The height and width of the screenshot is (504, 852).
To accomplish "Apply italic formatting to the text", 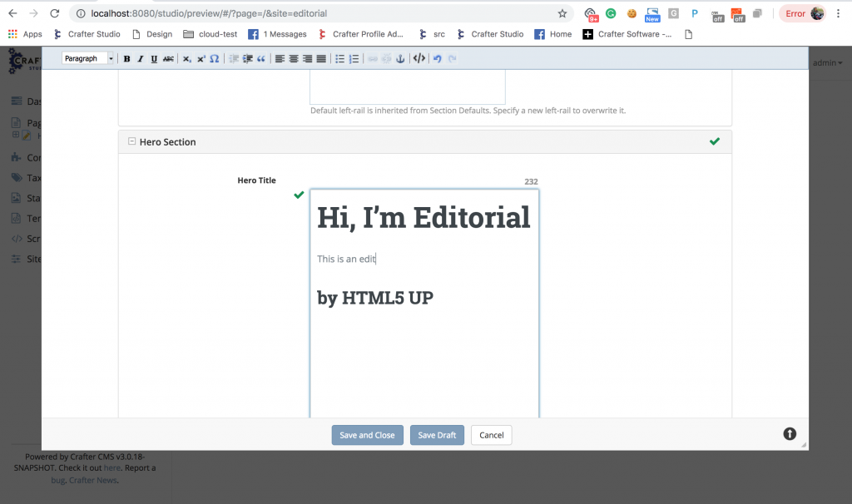I will tap(140, 58).
